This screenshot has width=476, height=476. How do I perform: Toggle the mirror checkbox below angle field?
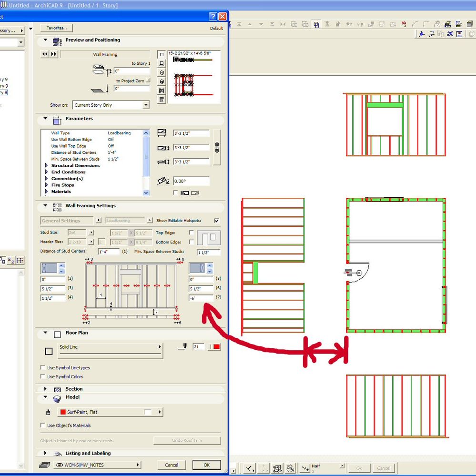(x=175, y=193)
